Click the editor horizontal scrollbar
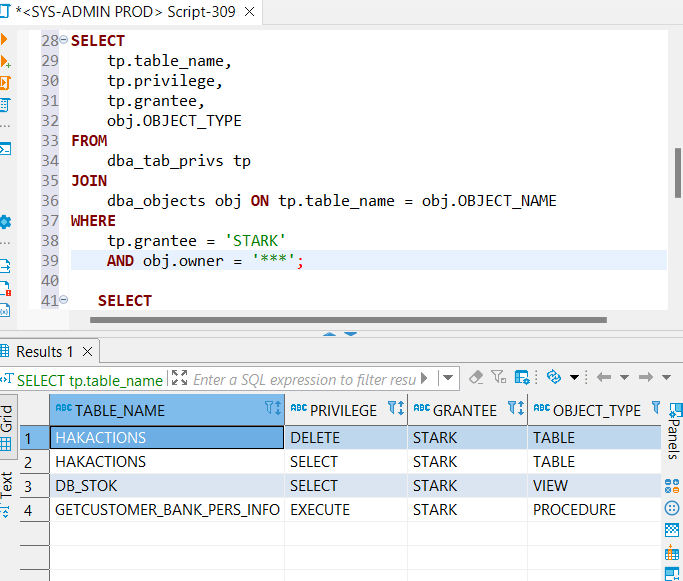Image resolution: width=683 pixels, height=581 pixels. coord(348,320)
